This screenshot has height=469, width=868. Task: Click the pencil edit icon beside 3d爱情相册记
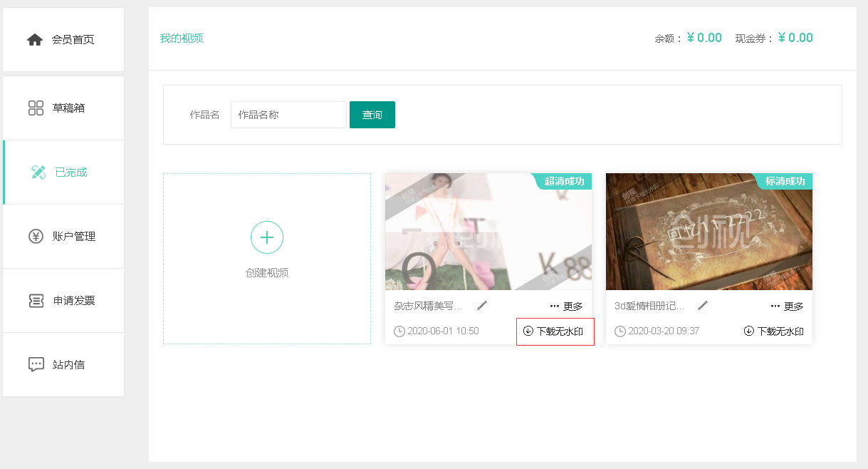(703, 306)
